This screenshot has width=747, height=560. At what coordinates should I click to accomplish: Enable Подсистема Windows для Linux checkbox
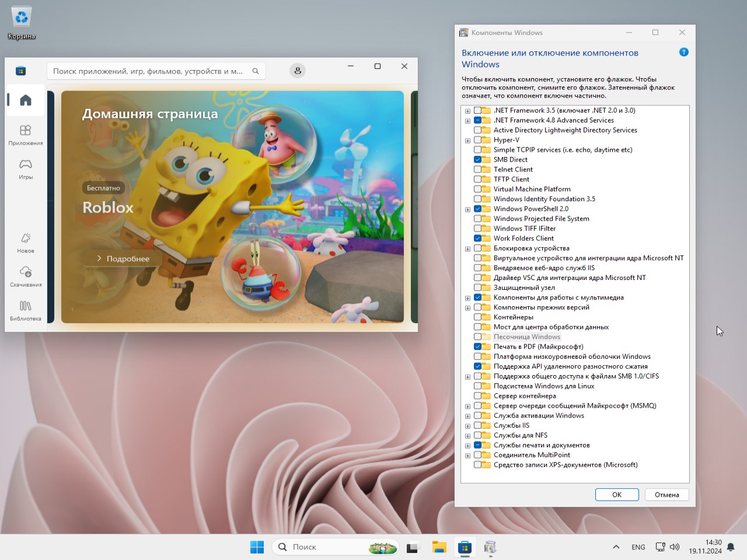(x=478, y=386)
